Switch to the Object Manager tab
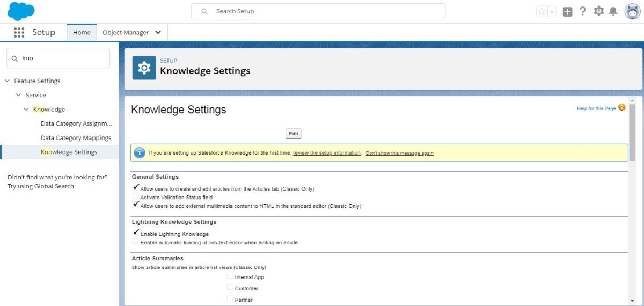 [x=126, y=32]
